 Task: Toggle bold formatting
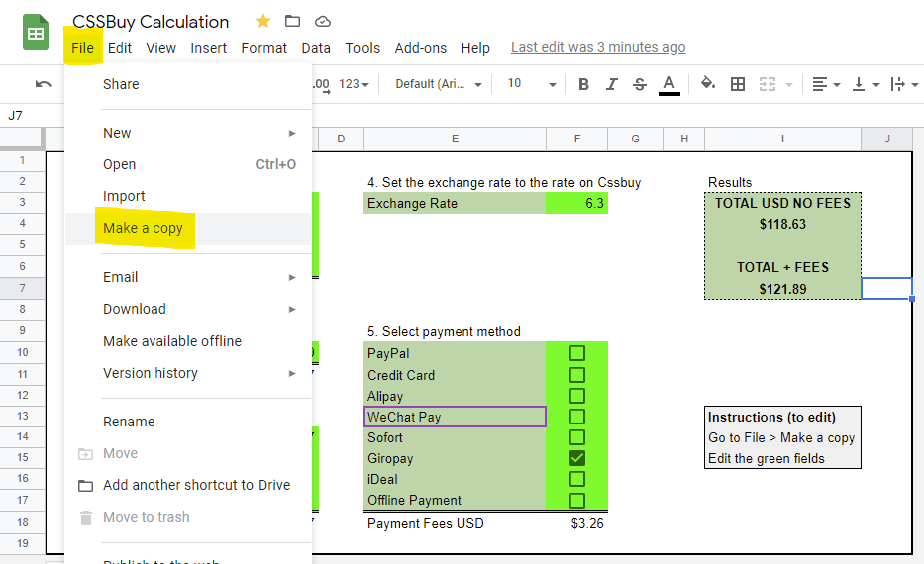pyautogui.click(x=583, y=84)
